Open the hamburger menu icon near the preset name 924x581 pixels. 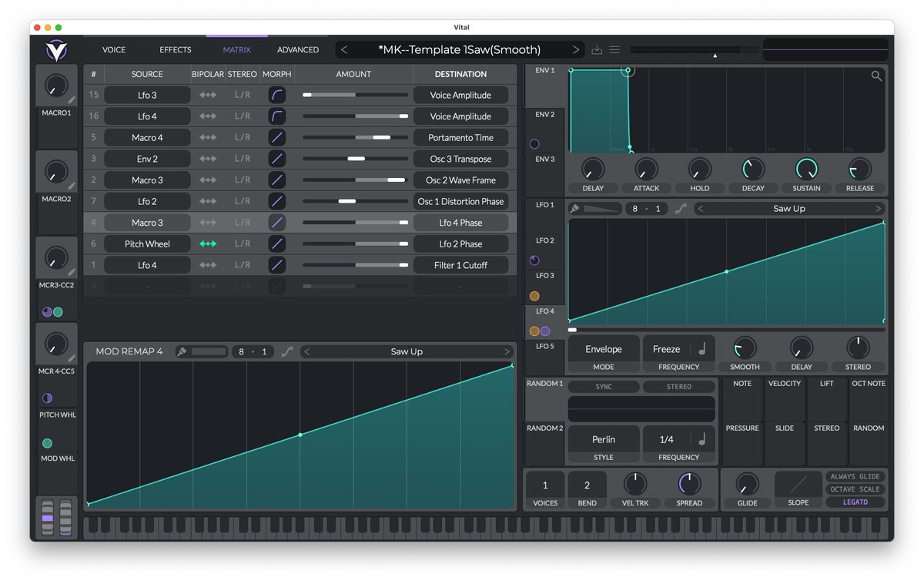[614, 49]
